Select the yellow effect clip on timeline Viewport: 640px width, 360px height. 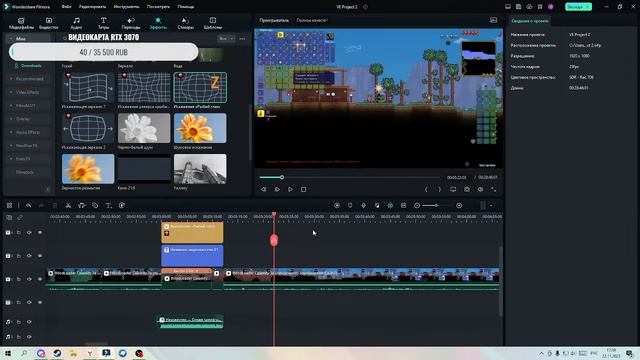click(x=192, y=232)
